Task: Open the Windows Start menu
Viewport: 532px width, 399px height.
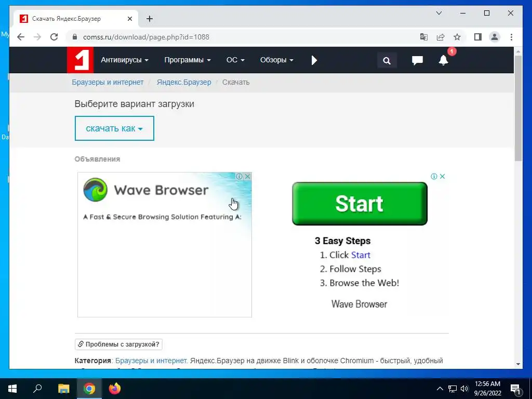Action: click(x=12, y=389)
